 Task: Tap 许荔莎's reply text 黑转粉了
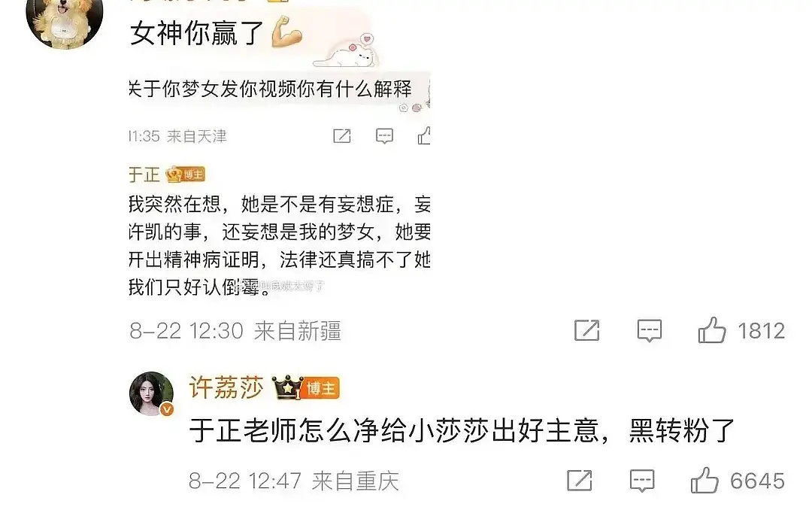coord(682,431)
